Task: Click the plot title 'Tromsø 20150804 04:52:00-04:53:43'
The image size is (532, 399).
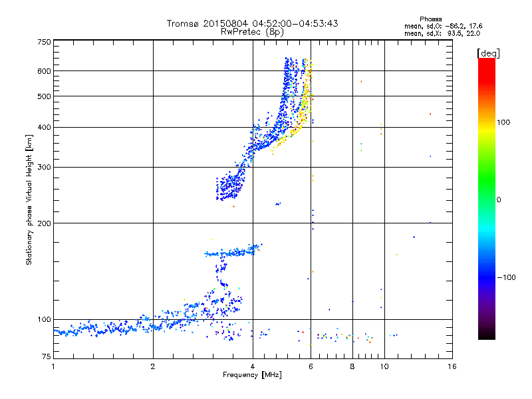Action: (252, 23)
